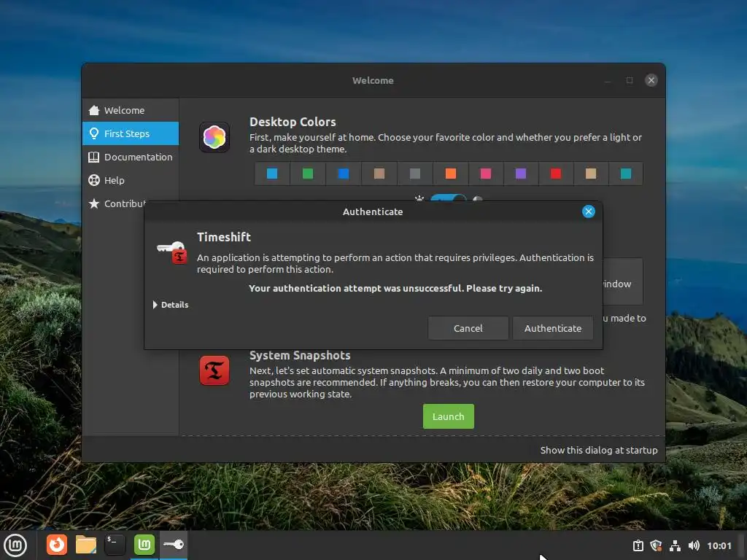Expand the Details disclosure triangle
Viewport: 747px width, 560px height.
point(155,305)
